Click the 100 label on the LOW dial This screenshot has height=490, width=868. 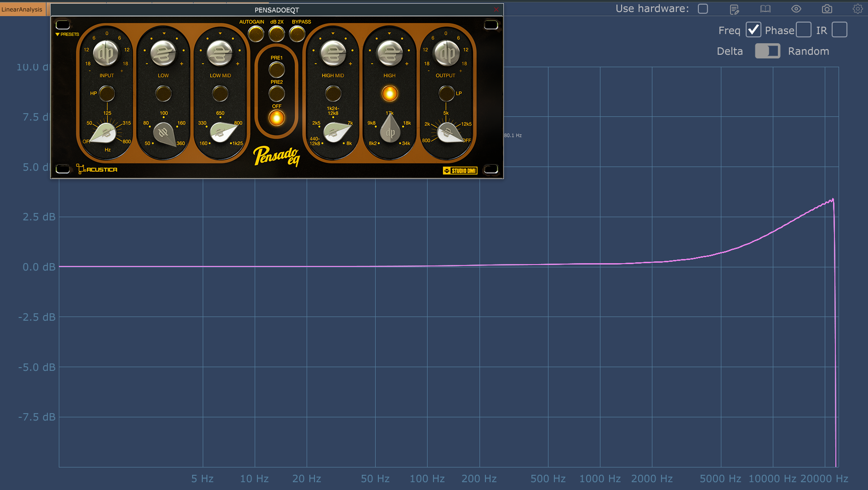[164, 113]
